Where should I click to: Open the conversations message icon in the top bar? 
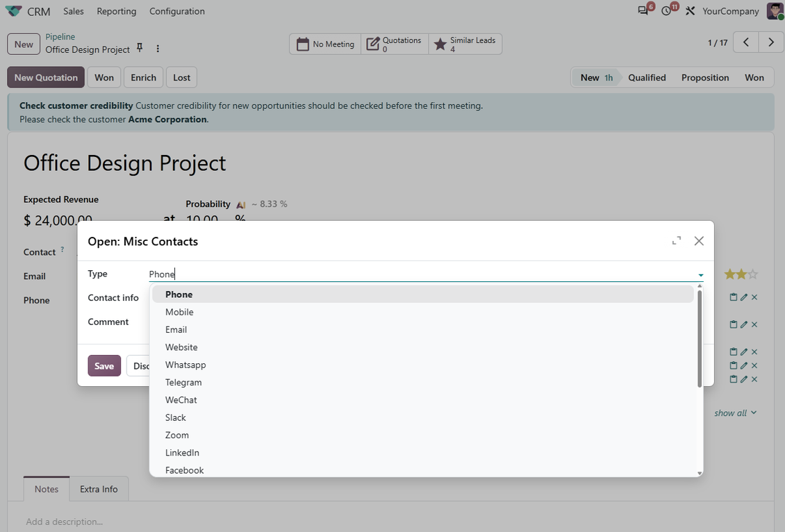[643, 11]
